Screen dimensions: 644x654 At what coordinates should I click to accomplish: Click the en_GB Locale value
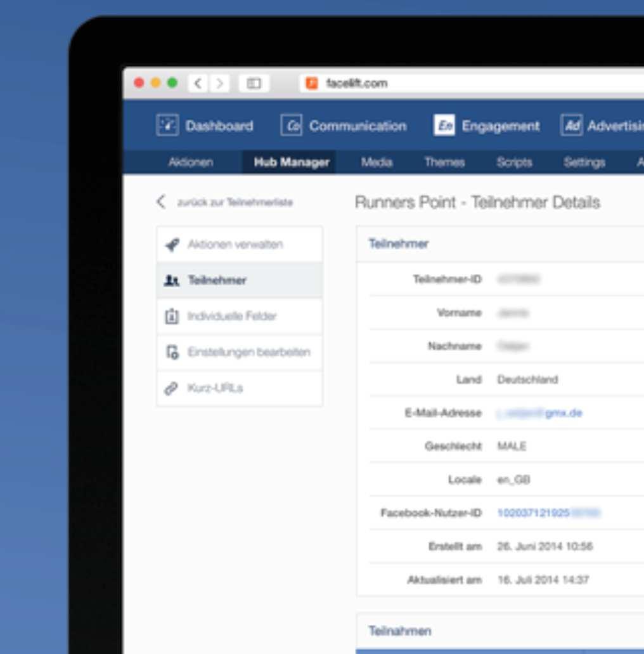(513, 480)
